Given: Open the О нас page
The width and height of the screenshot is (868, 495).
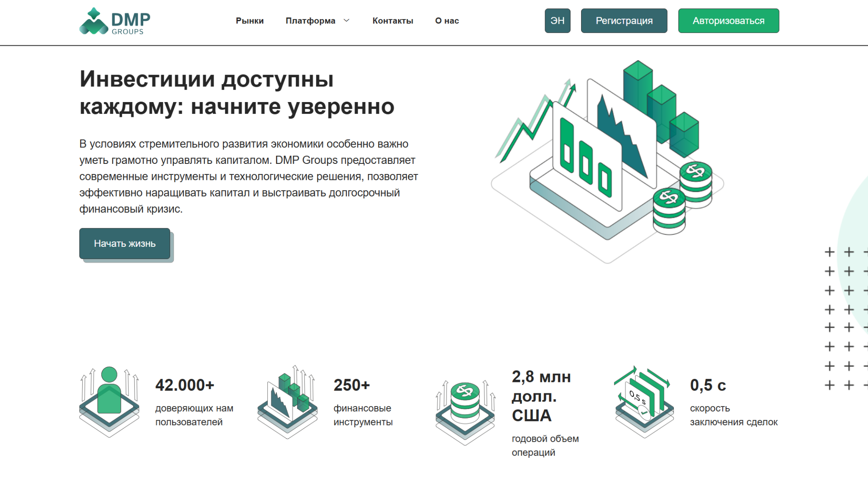Looking at the screenshot, I should coord(447,21).
